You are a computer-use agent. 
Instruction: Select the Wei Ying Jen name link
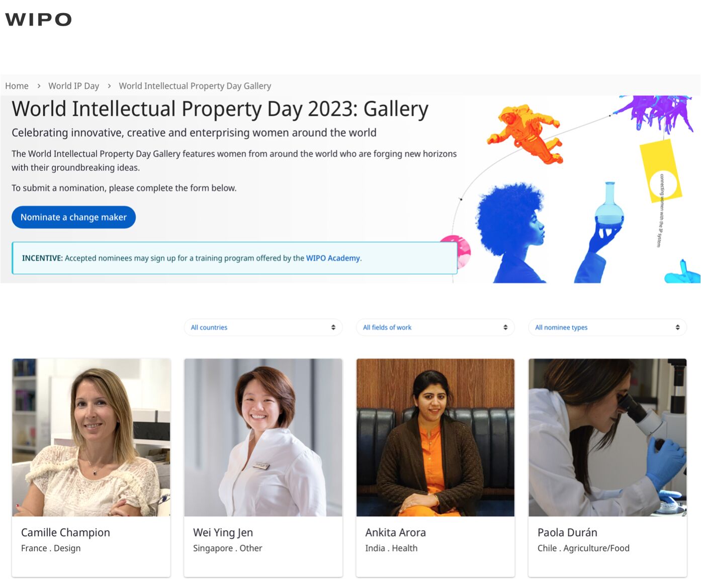[x=223, y=532]
